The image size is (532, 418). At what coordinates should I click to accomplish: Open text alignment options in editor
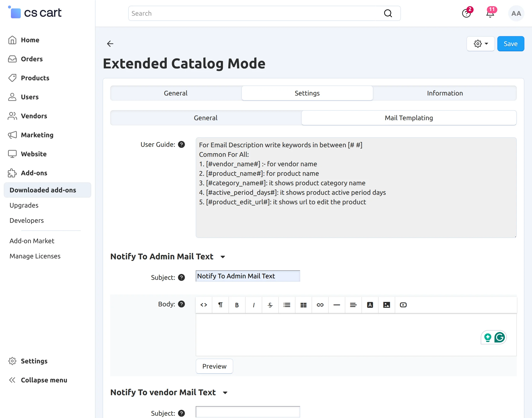click(x=353, y=305)
